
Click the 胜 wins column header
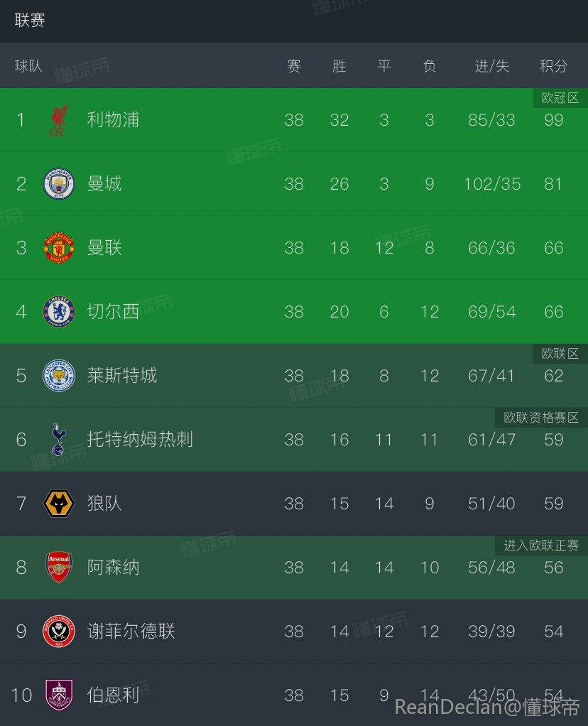coord(339,66)
